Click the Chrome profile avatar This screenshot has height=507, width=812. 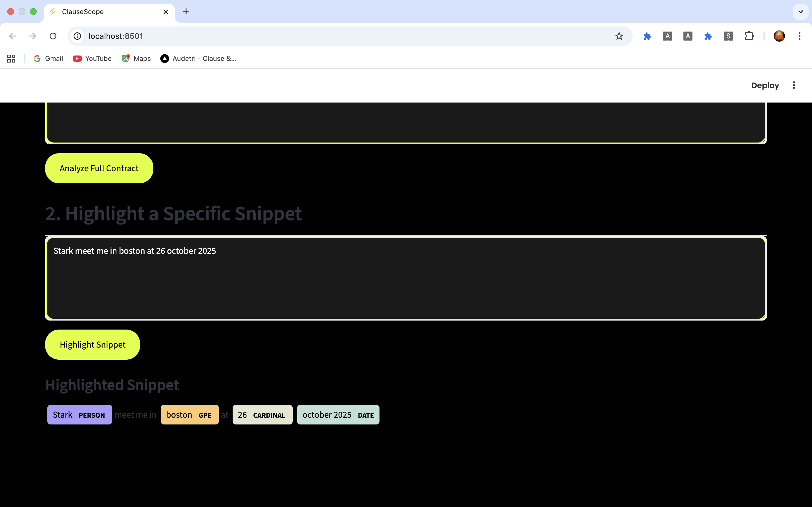coord(779,36)
